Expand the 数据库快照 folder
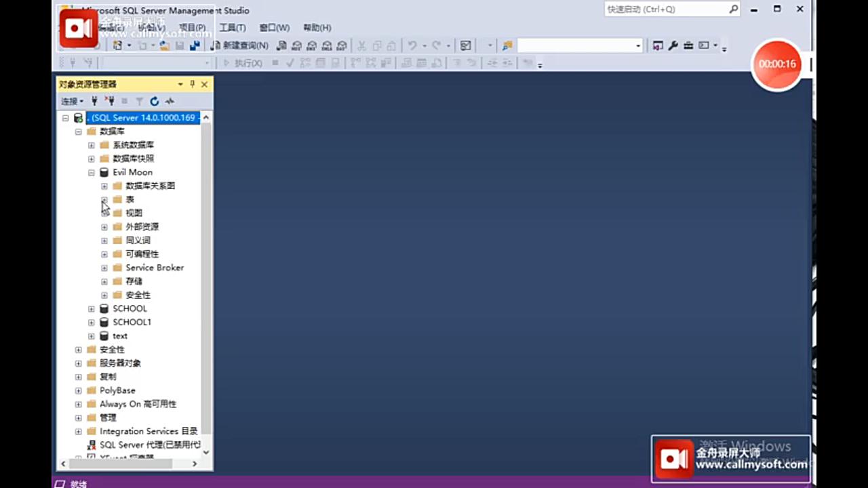Screen dimensions: 868x488 tap(91, 159)
